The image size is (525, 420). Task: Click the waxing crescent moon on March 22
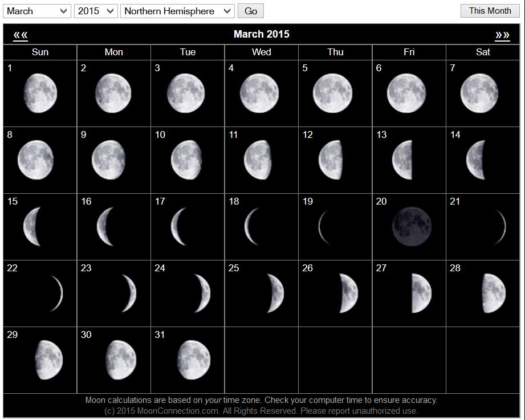point(56,293)
